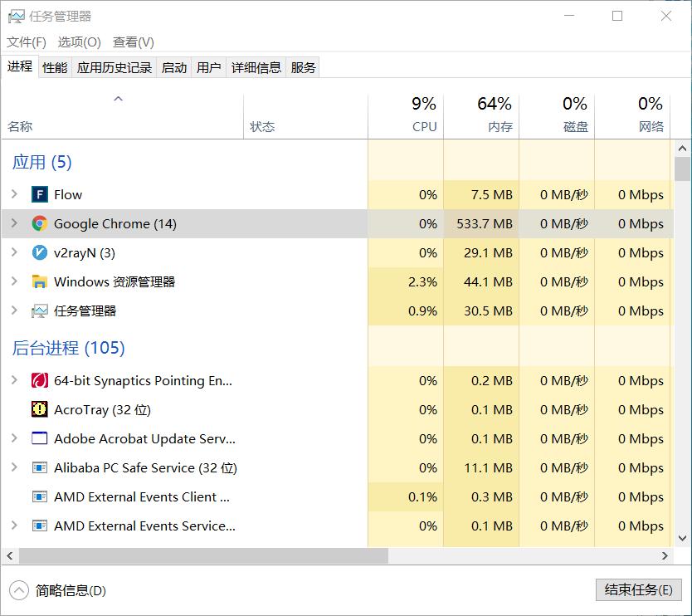Click the 64-bit Synaptics Pointing icon
Image resolution: width=692 pixels, height=616 pixels.
[x=39, y=380]
